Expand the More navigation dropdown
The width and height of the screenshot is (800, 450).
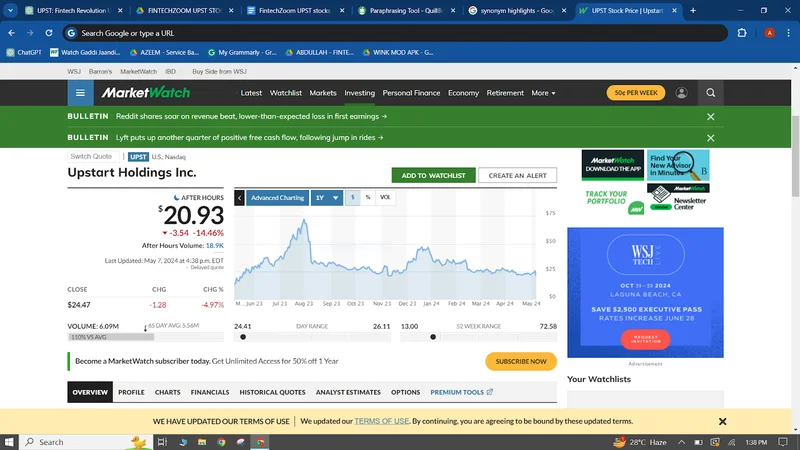coord(543,93)
